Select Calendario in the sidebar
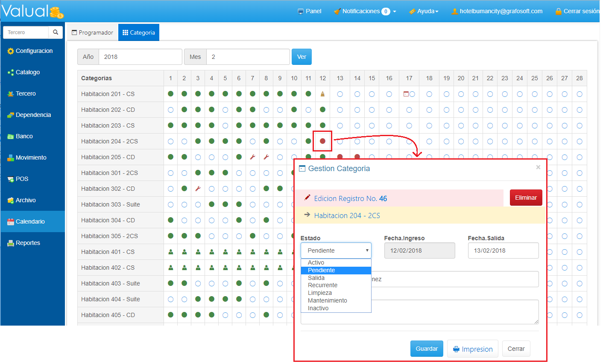603x364 pixels. [33, 221]
